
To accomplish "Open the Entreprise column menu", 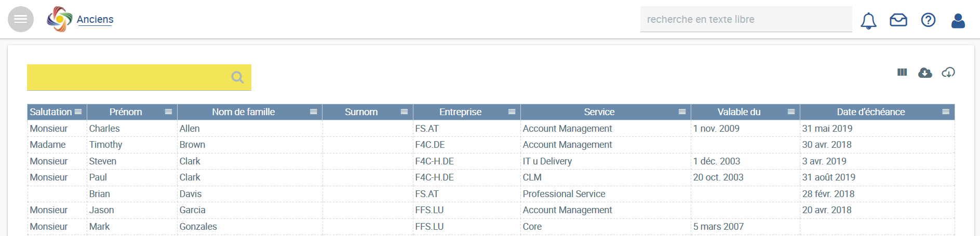I will (x=512, y=112).
